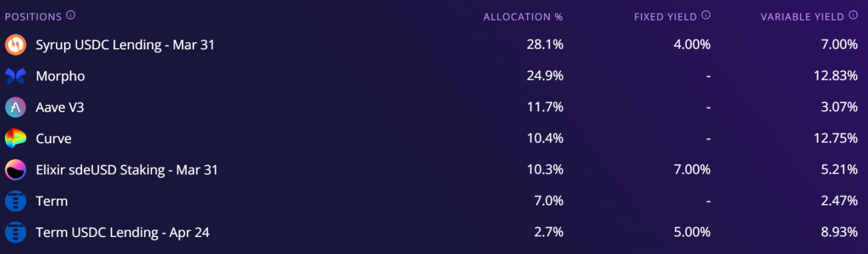Click the Term USDC Lending icon
Viewport: 868px width, 254px height.
click(15, 232)
